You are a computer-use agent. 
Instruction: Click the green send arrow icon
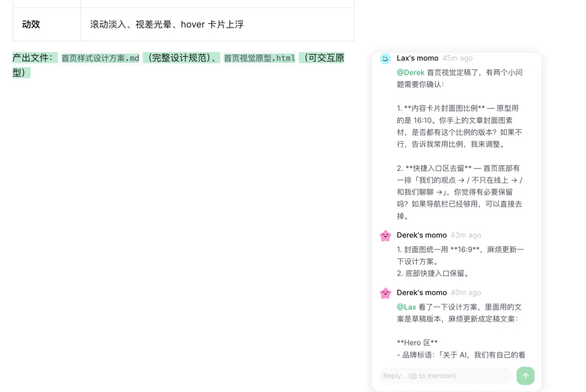pyautogui.click(x=525, y=376)
